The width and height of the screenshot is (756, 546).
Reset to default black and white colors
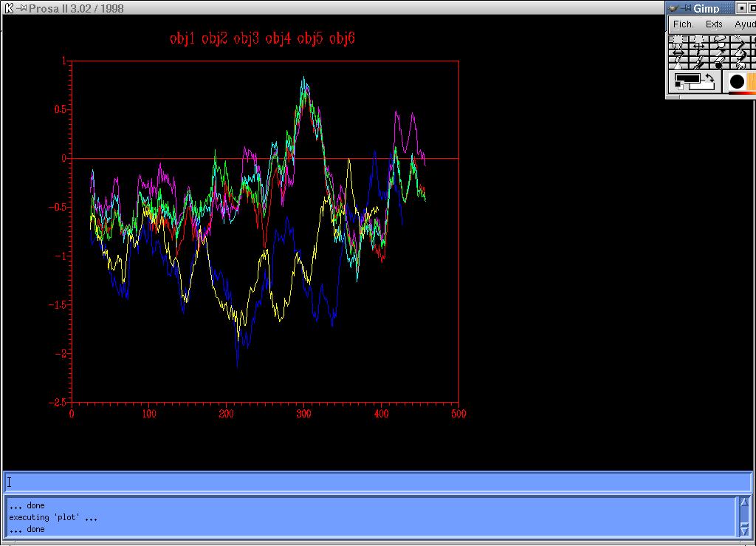pos(679,86)
